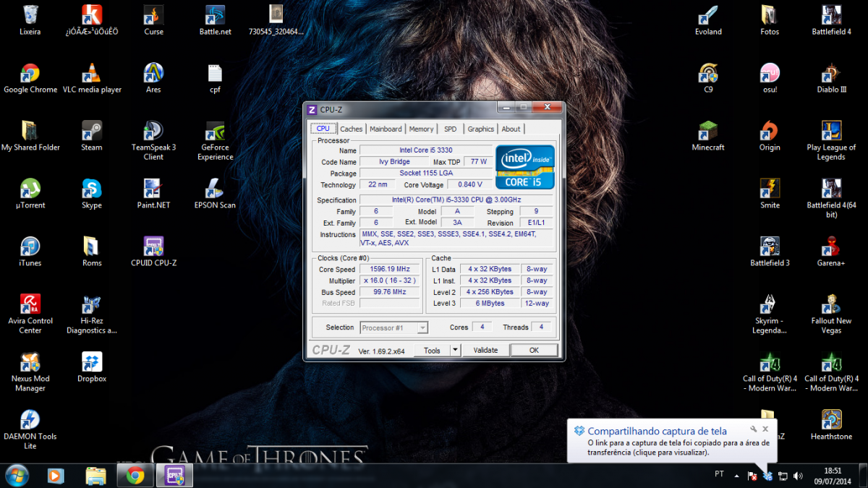Viewport: 868px width, 488px height.
Task: Open GeForce Experience desktop shortcut
Action: 216,140
